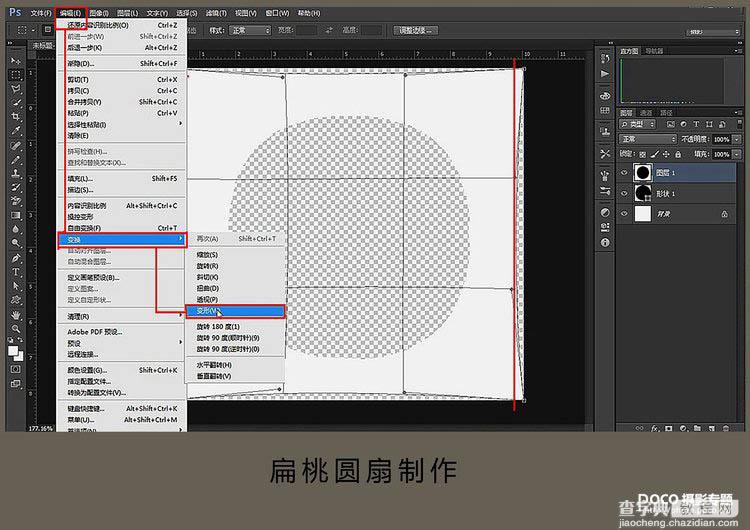This screenshot has width=750, height=530.
Task: Click the Delete layer trash icon
Action: 726,428
